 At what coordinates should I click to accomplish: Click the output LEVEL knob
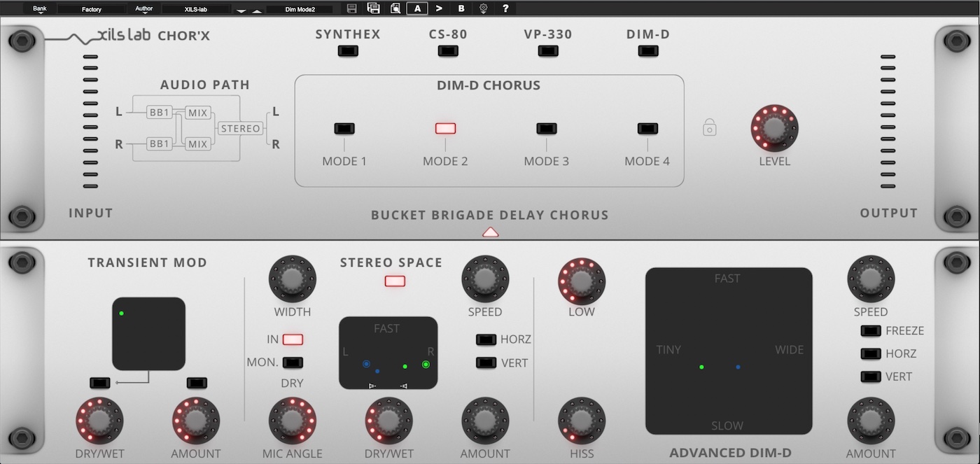tap(774, 128)
